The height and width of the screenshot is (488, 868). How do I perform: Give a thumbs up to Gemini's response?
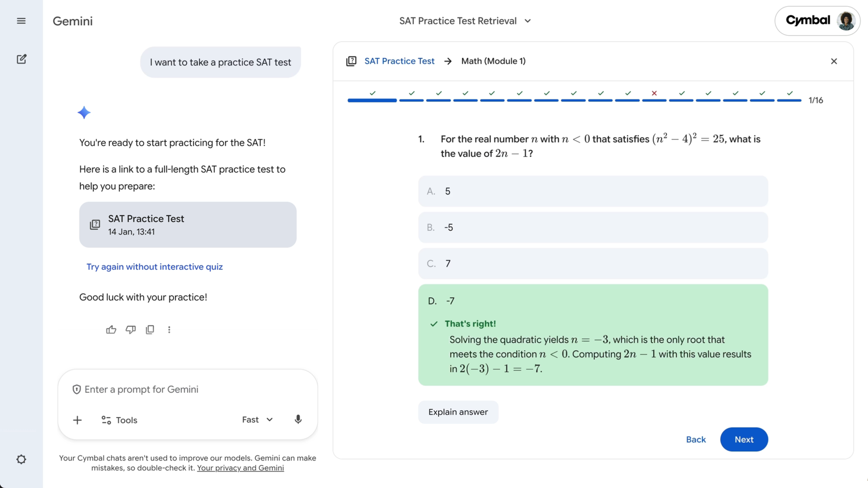111,329
